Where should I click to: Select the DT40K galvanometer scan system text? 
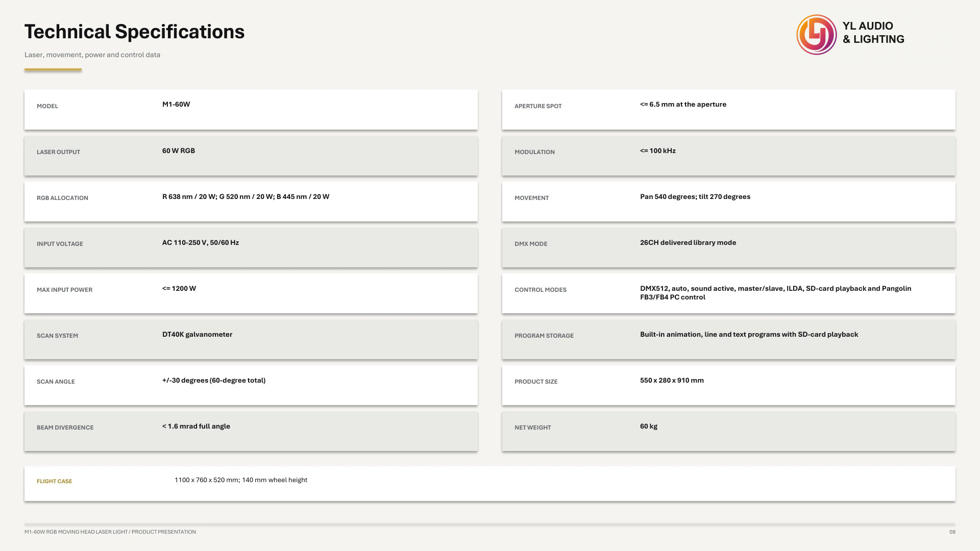(198, 335)
